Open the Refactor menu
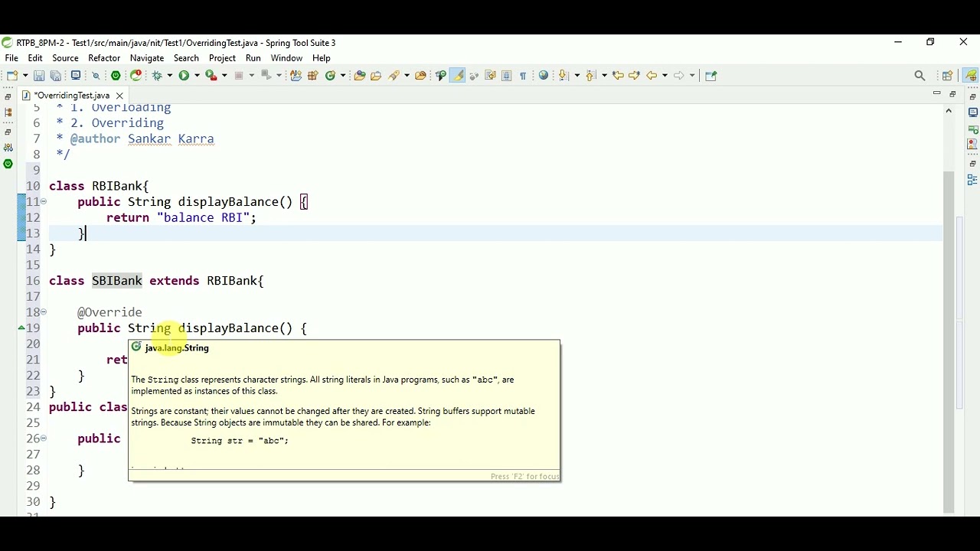The image size is (980, 551). [104, 58]
